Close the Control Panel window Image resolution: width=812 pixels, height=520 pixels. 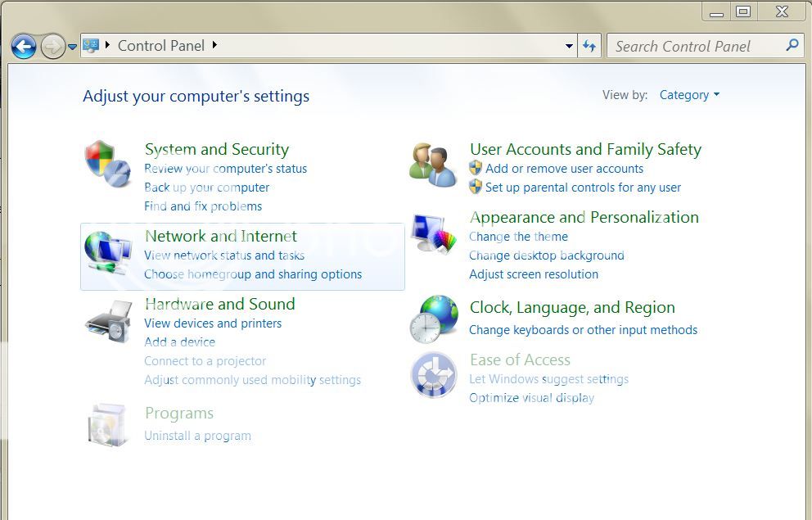point(782,11)
